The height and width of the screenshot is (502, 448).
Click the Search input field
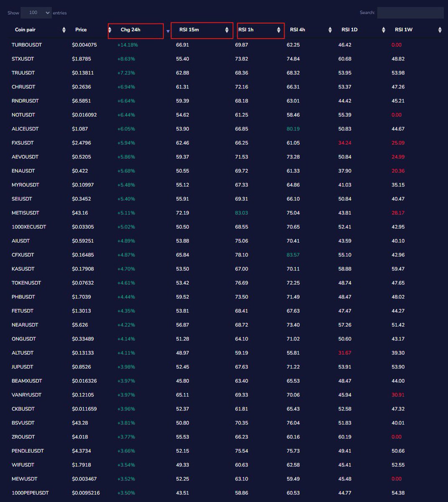point(410,13)
